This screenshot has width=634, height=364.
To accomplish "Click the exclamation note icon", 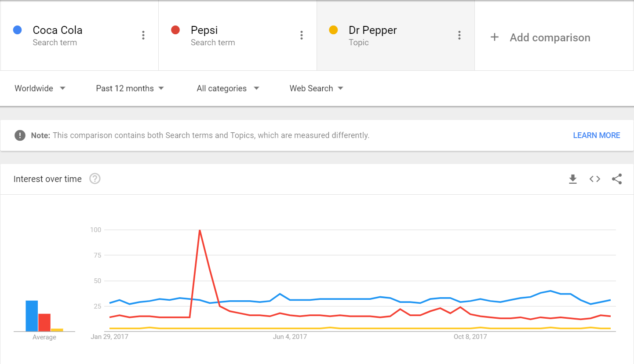I will coord(20,135).
